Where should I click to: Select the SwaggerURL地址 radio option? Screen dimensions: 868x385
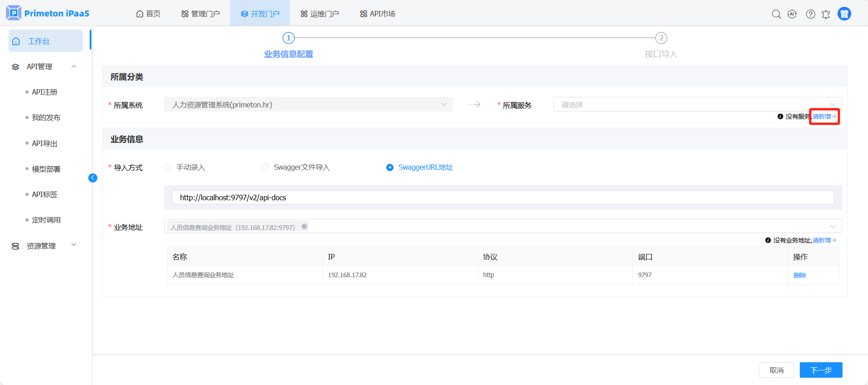coord(390,167)
